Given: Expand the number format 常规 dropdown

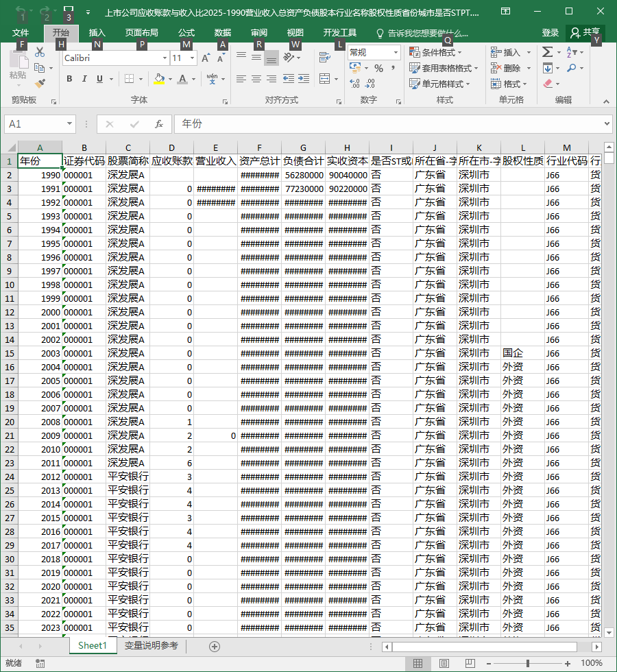Looking at the screenshot, I should coord(396,52).
